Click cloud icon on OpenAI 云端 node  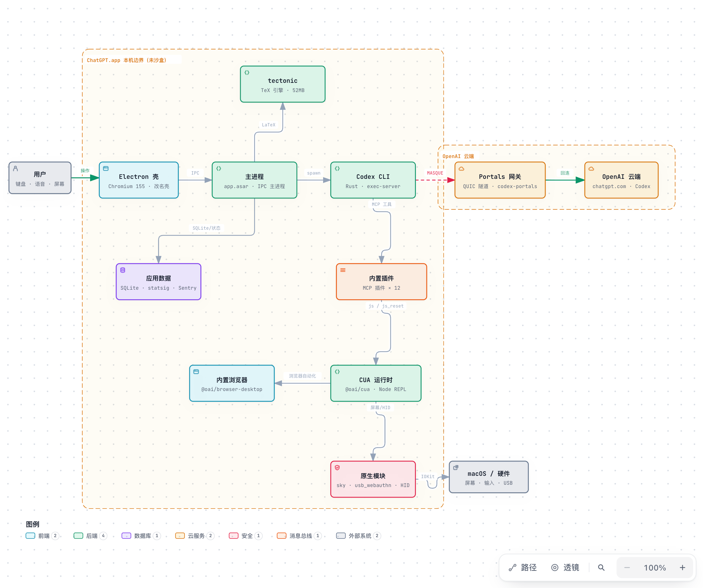pos(591,169)
